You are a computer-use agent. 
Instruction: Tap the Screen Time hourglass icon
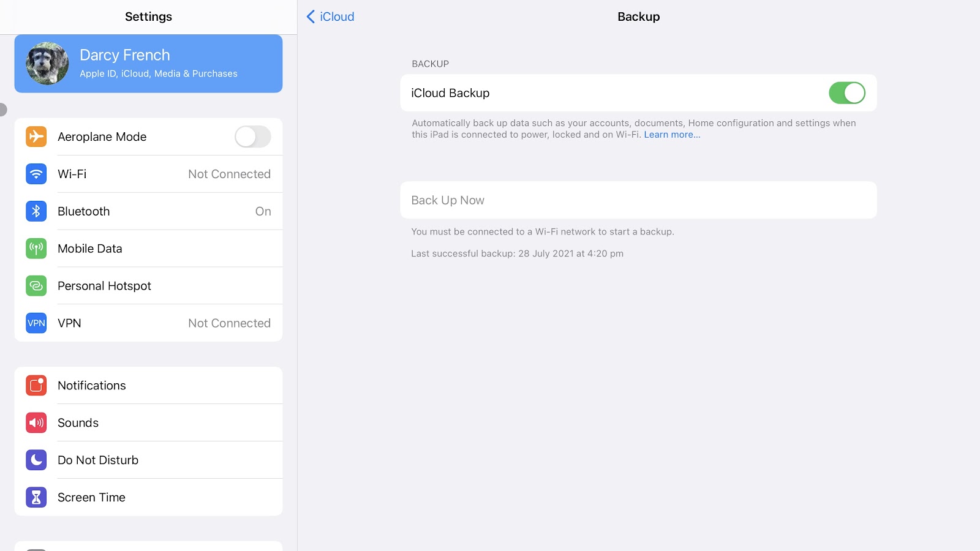pyautogui.click(x=36, y=498)
